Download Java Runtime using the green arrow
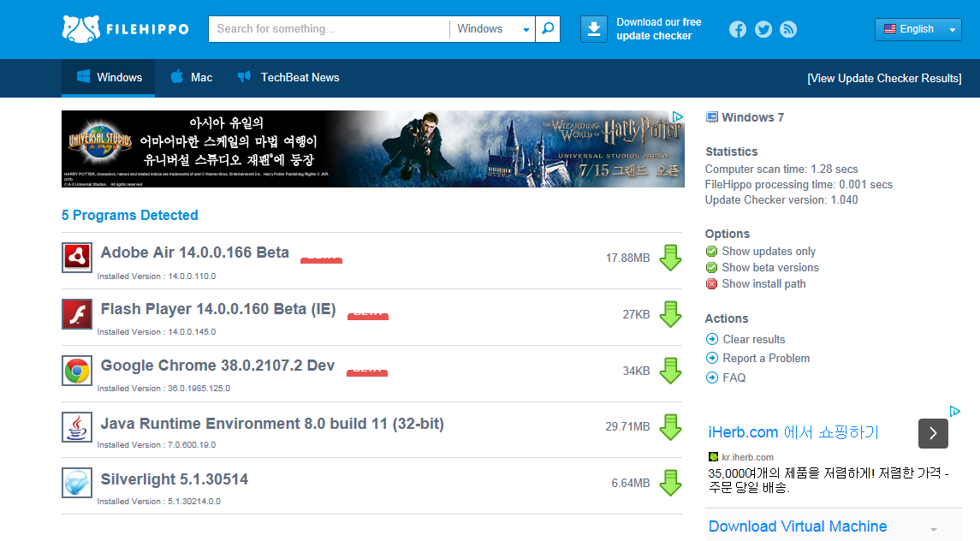This screenshot has height=541, width=980. (x=671, y=426)
